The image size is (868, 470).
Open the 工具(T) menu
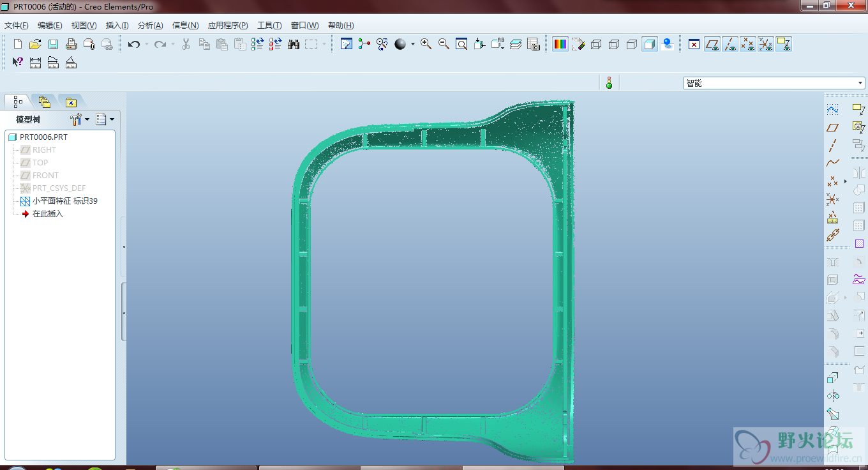(269, 26)
